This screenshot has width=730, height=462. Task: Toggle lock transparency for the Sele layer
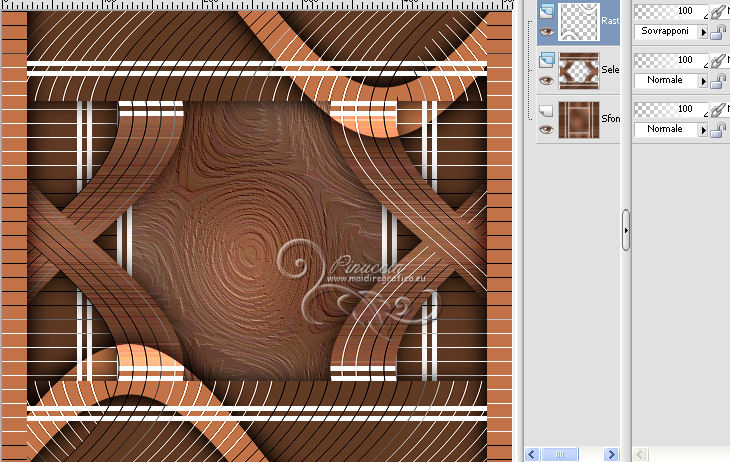pos(719,81)
